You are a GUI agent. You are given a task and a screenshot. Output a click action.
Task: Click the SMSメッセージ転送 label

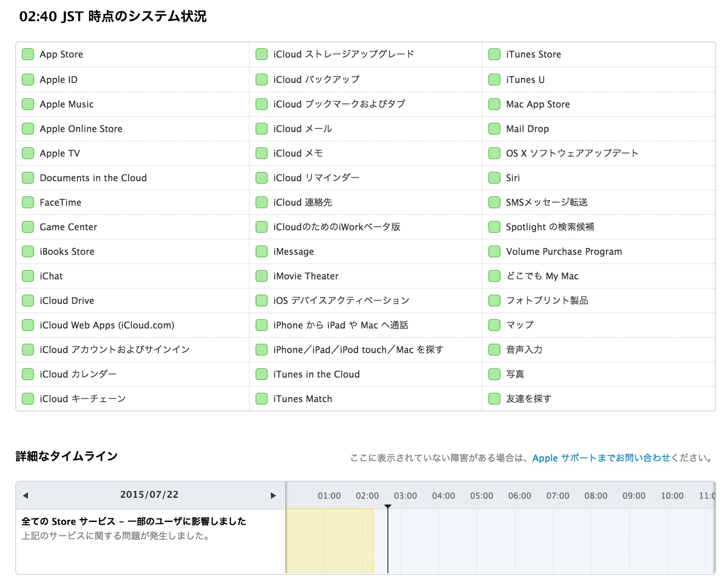click(547, 202)
